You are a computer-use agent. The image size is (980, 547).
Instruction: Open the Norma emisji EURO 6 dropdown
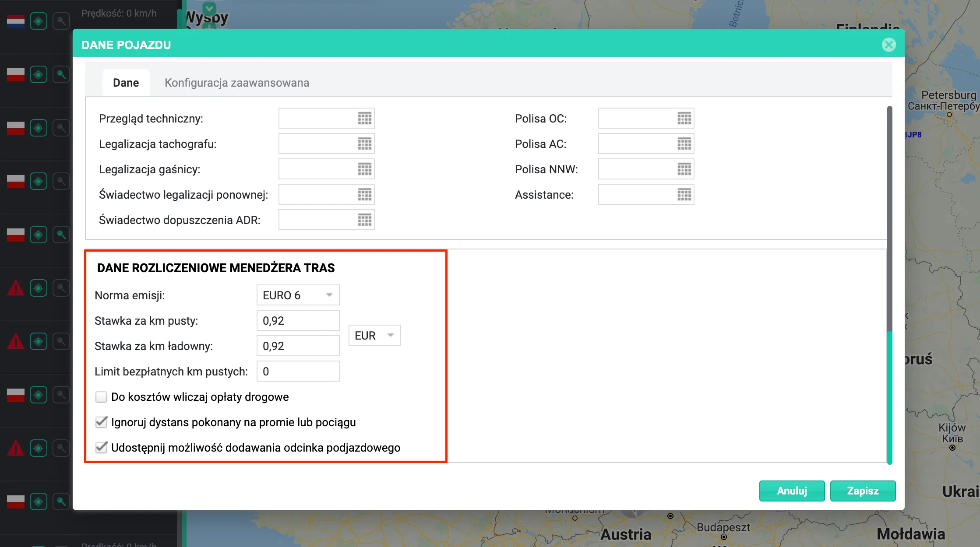298,295
